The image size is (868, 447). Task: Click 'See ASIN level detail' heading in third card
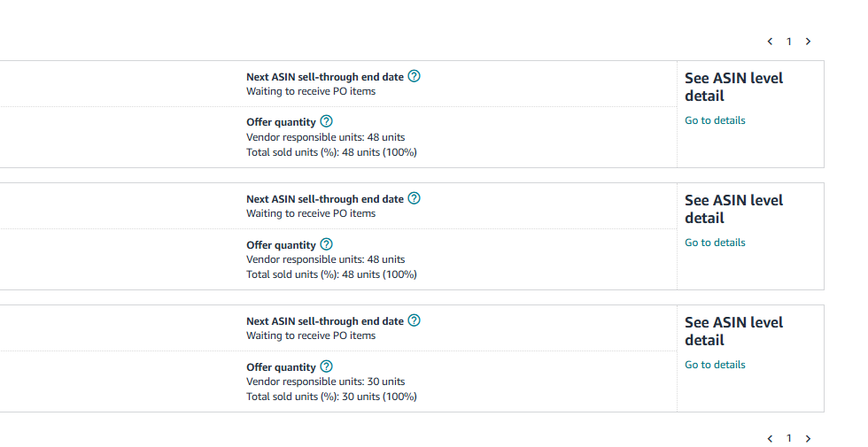pyautogui.click(x=733, y=331)
